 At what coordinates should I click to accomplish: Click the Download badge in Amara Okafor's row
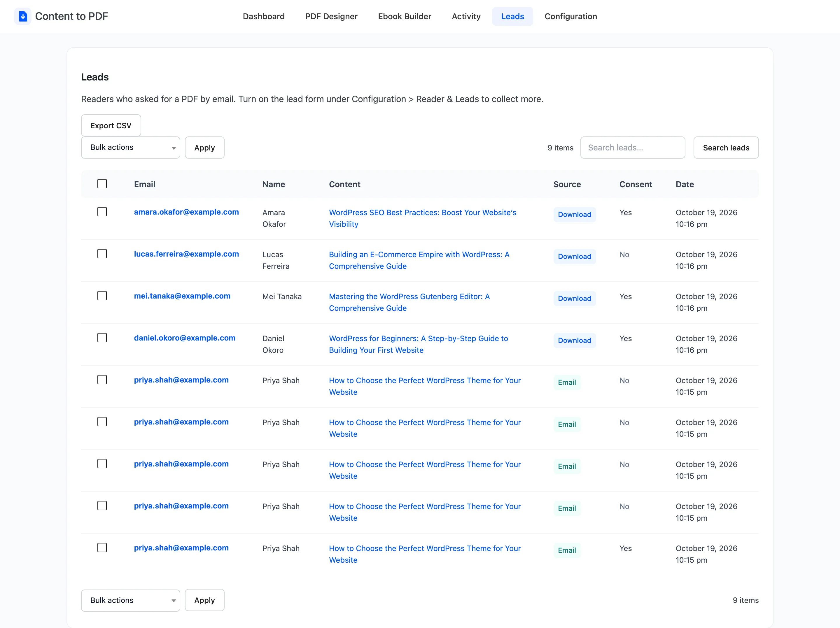coord(574,214)
